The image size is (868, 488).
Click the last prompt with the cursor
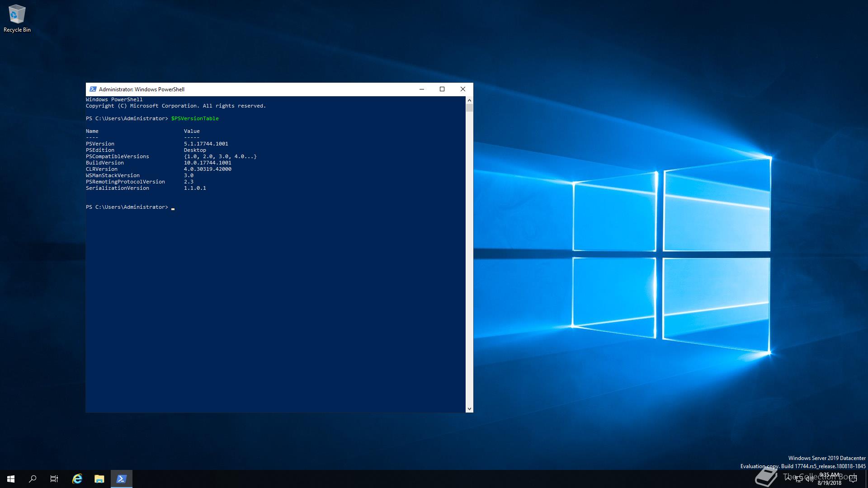click(x=130, y=207)
